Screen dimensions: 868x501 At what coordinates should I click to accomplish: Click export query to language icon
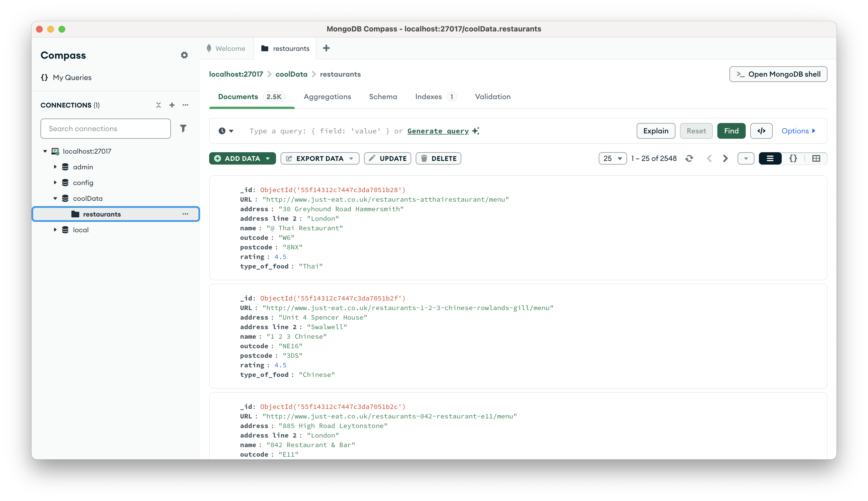[x=761, y=131]
